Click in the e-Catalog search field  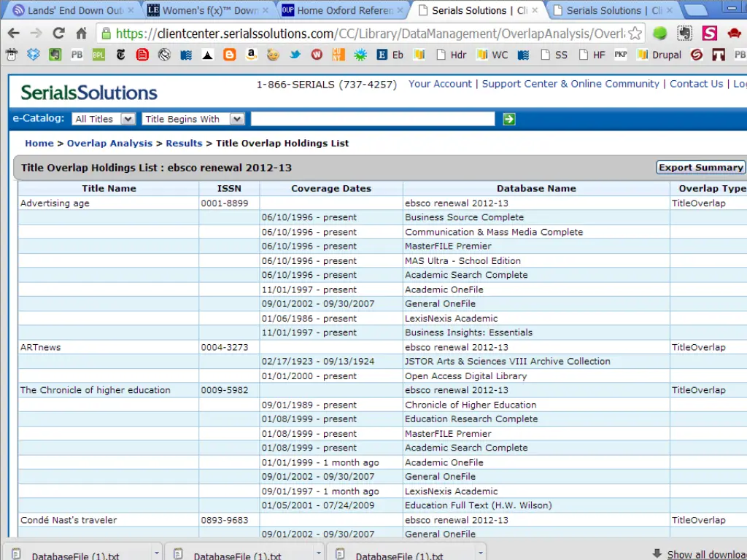pos(373,119)
